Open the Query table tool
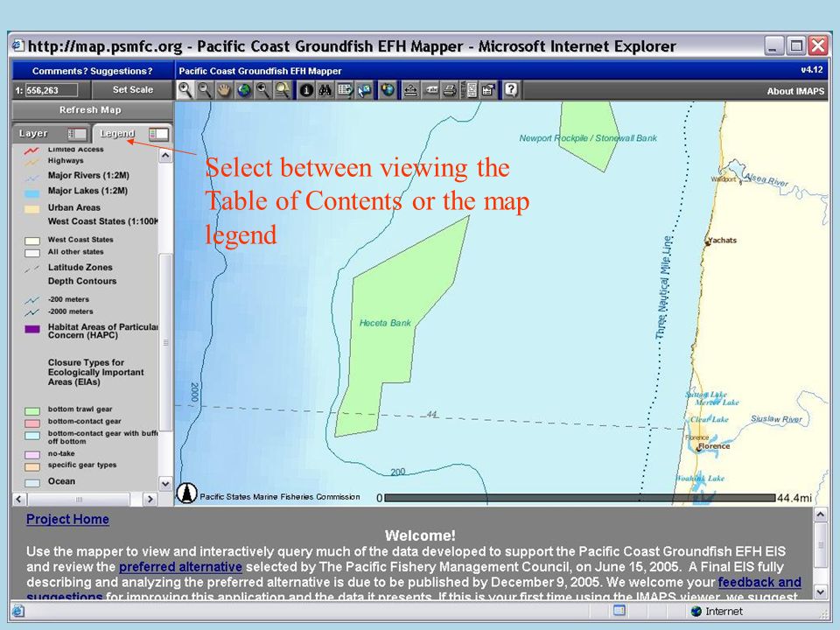Viewport: 840px width, 630px height. click(x=345, y=90)
